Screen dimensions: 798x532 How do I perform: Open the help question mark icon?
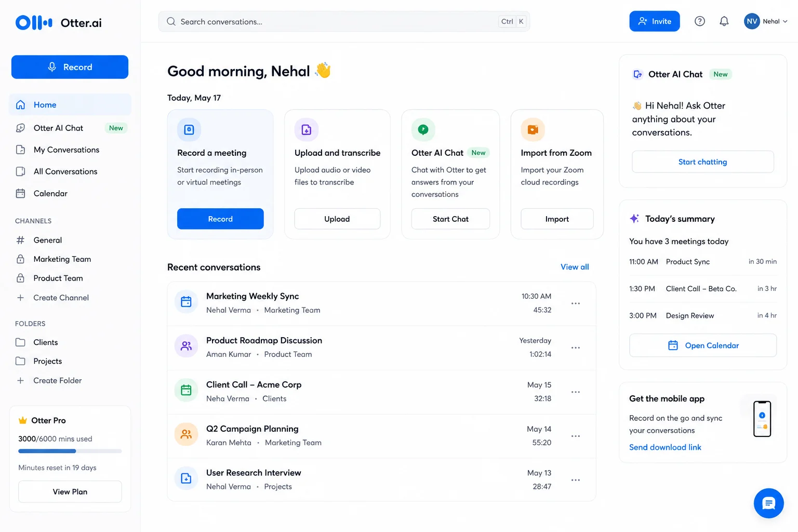(700, 21)
